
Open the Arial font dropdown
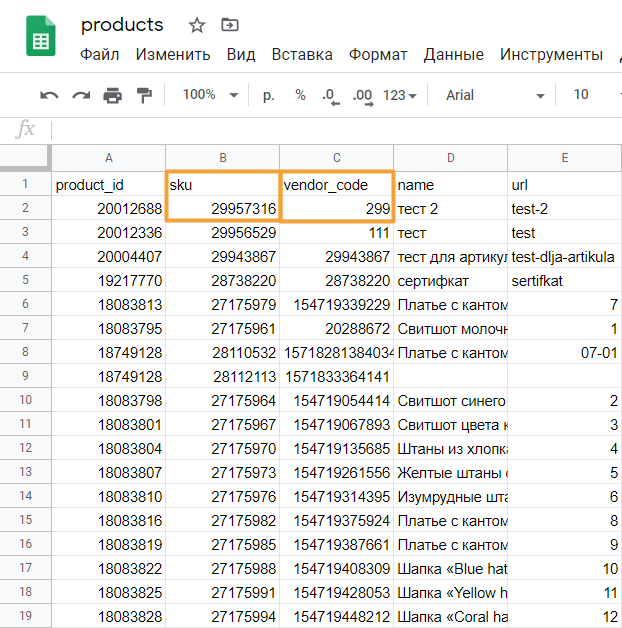click(495, 95)
